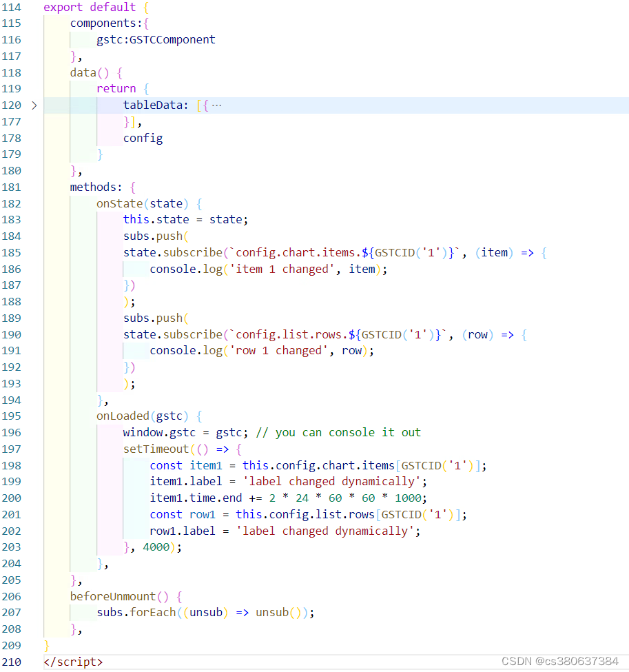Click 'unsub()' call on line 207
Viewport: 629px width, 672px height.
coord(278,613)
